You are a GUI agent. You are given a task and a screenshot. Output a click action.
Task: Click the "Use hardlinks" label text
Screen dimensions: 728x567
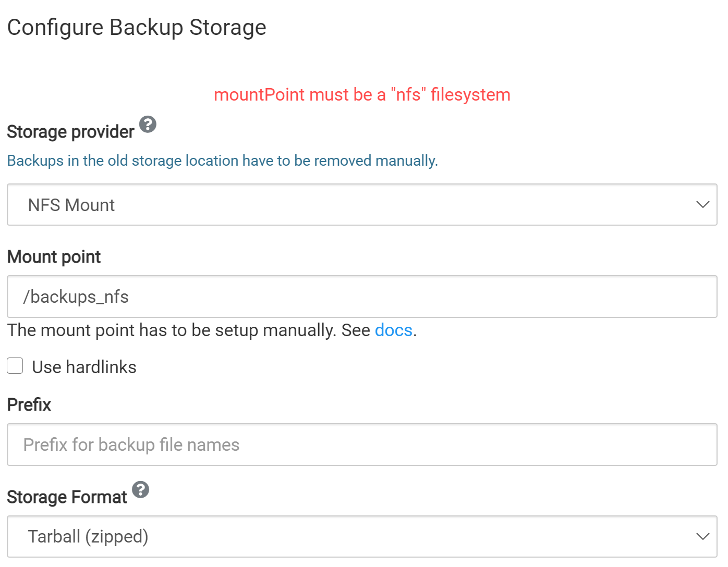84,367
